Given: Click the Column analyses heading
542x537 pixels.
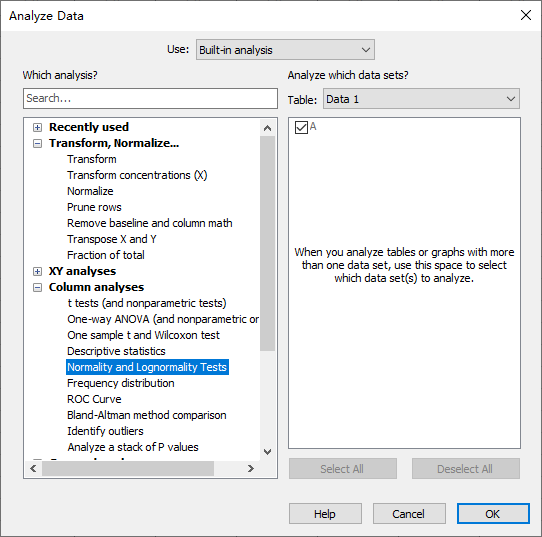Looking at the screenshot, I should click(96, 287).
